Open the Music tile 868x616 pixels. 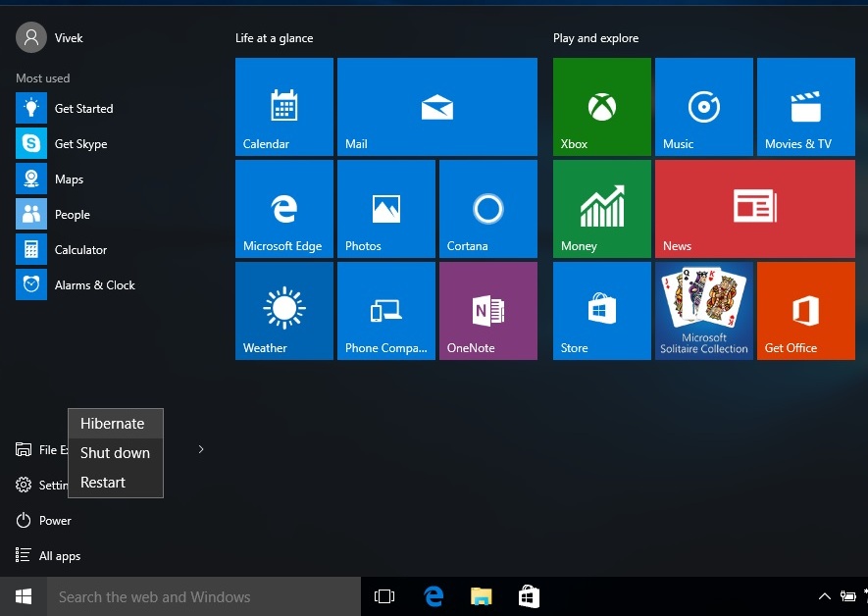click(704, 107)
